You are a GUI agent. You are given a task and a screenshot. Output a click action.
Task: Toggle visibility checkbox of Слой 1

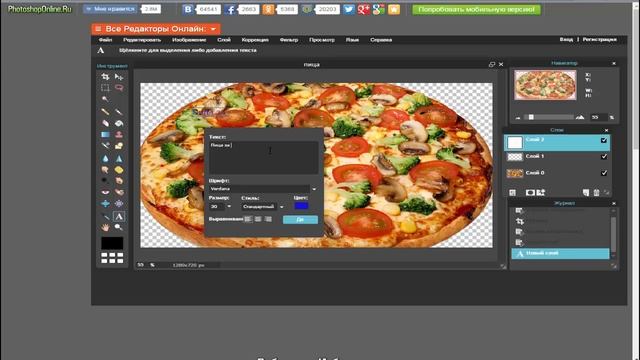pos(604,157)
